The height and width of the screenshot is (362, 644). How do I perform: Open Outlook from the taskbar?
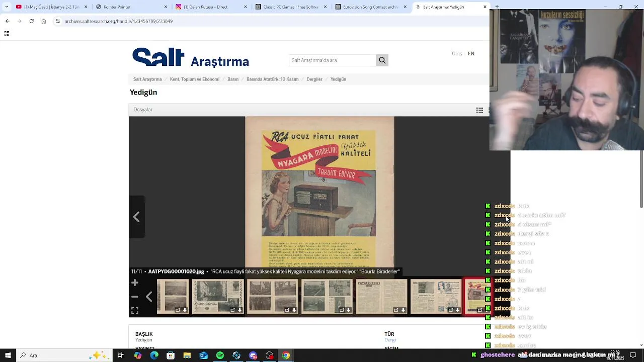point(203,355)
